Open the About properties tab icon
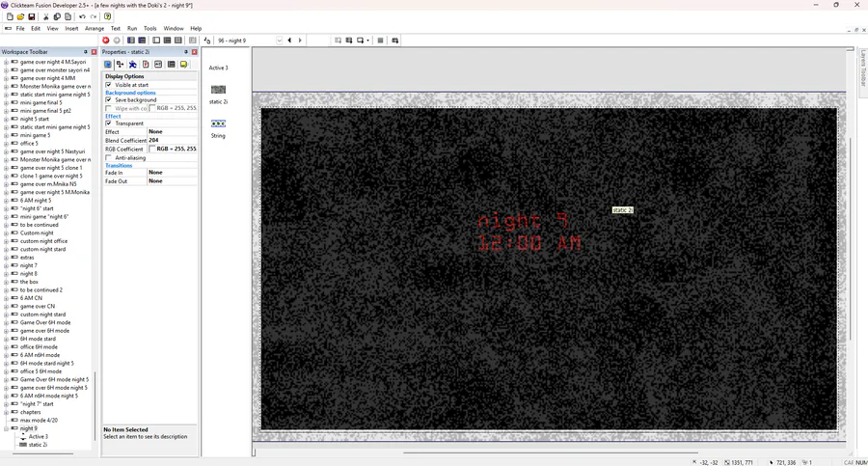The image size is (868, 466). [184, 65]
